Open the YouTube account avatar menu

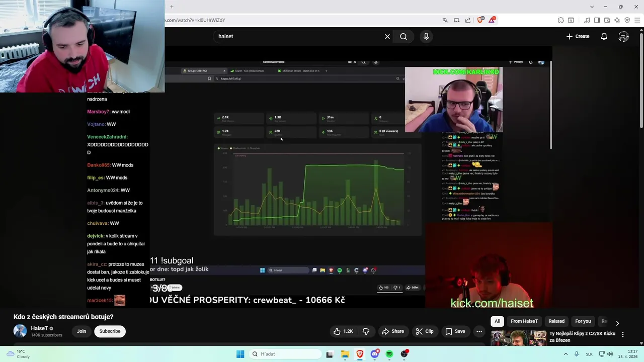[x=624, y=36]
